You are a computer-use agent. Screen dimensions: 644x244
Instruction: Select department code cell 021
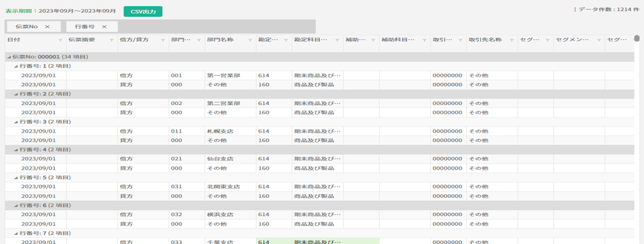187,159
